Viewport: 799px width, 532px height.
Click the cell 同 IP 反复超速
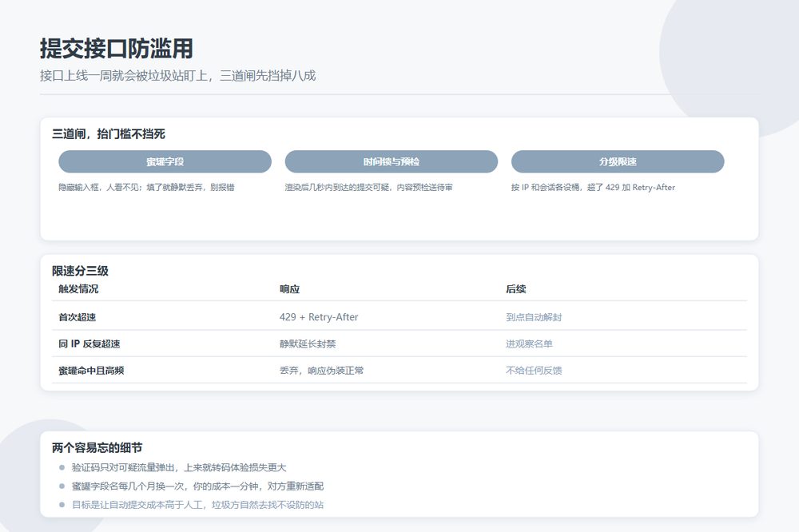tap(89, 344)
